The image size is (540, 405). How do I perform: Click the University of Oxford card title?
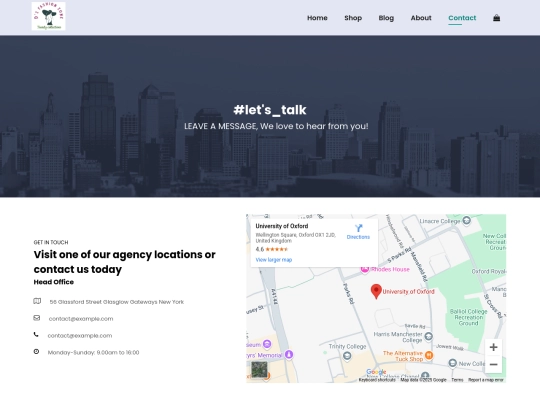[282, 226]
